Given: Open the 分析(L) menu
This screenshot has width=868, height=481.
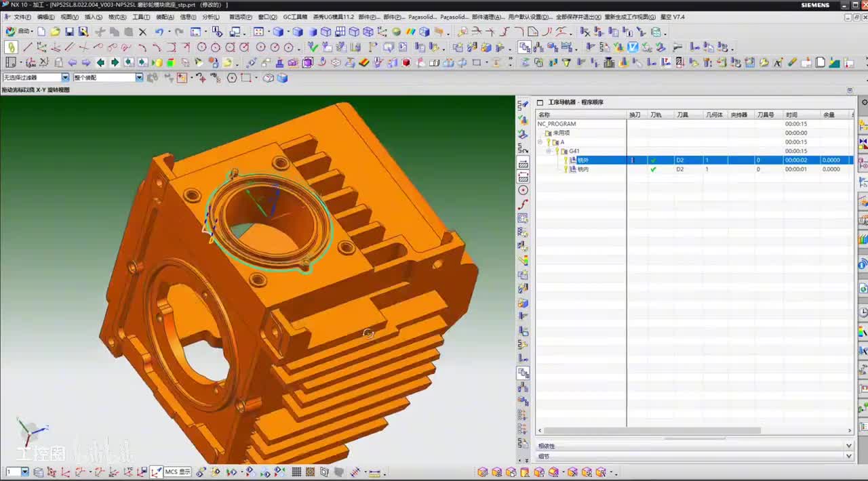Looking at the screenshot, I should (x=211, y=17).
